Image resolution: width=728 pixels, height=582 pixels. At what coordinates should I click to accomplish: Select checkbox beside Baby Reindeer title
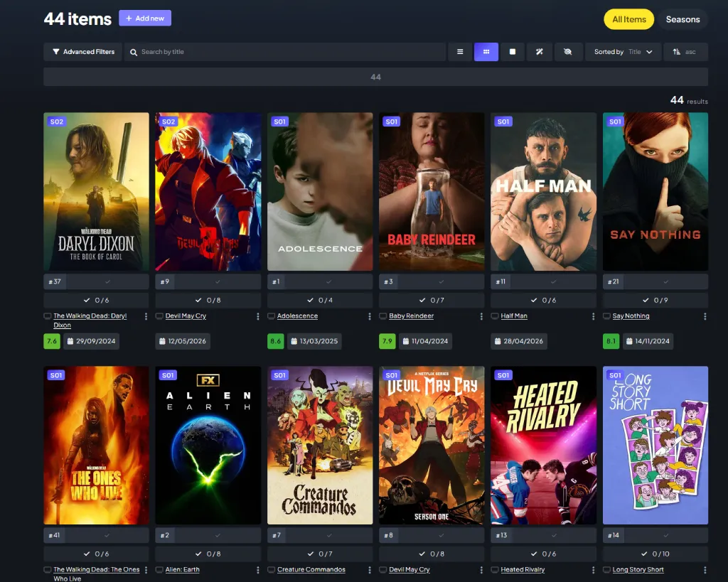(x=383, y=316)
